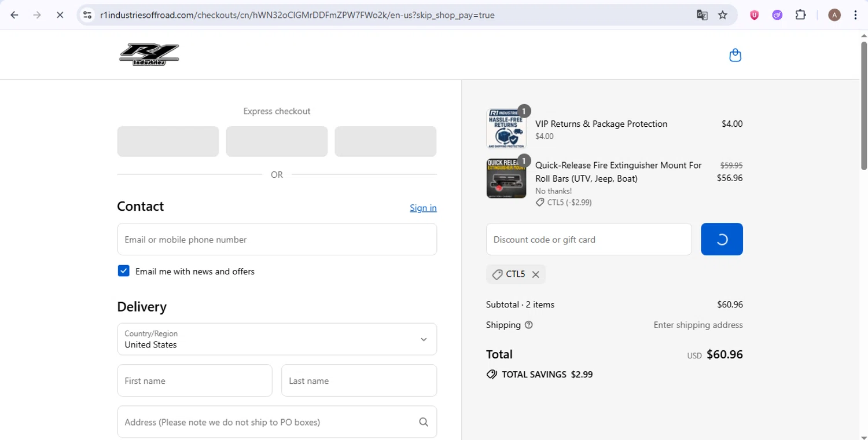Click the shipping help question icon

528,325
